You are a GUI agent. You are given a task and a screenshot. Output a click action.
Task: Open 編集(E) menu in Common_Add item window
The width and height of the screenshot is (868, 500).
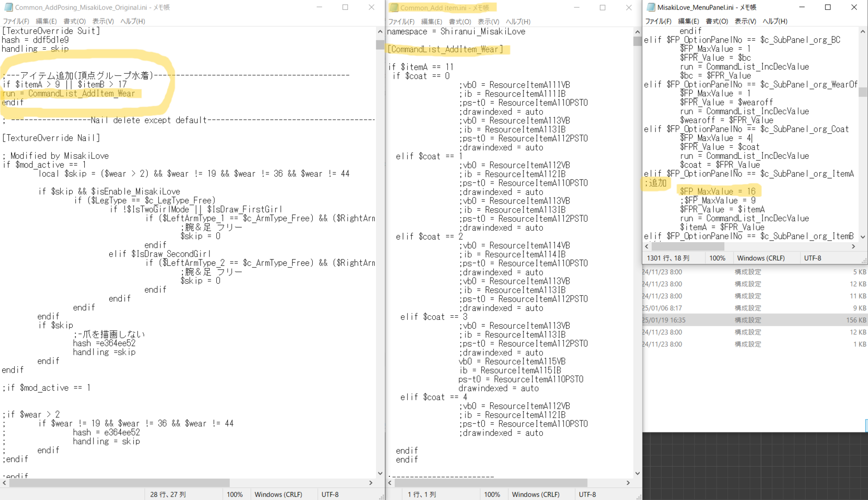point(431,22)
